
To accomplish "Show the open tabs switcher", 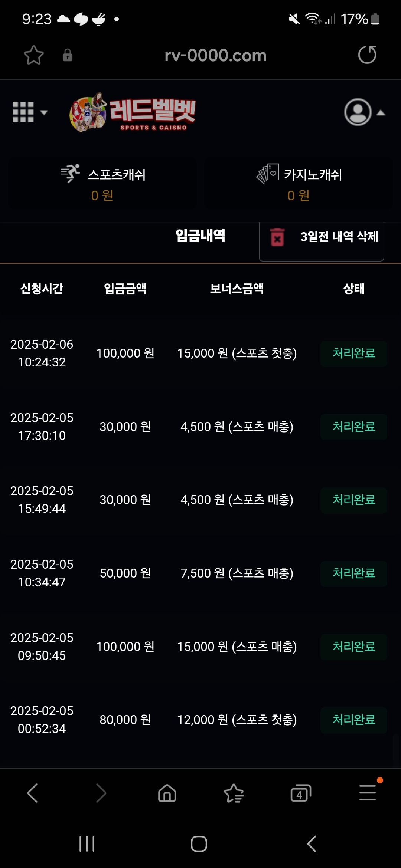I will click(x=300, y=793).
